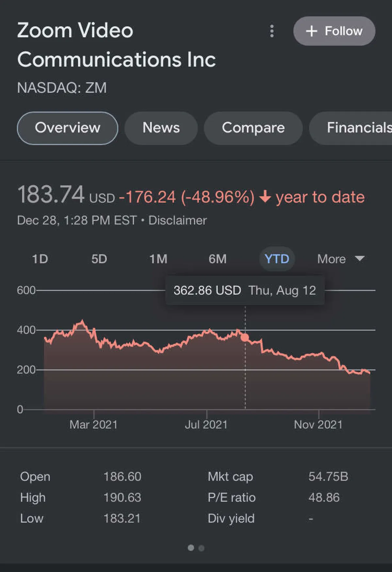Click the first page indicator dot
The height and width of the screenshot is (572, 392).
point(191,547)
